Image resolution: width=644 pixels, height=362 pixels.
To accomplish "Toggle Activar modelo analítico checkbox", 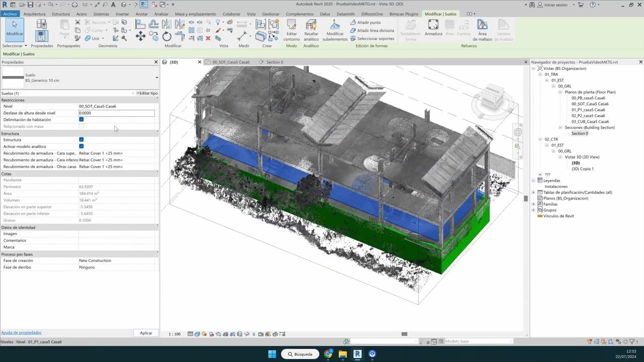I will pos(81,146).
